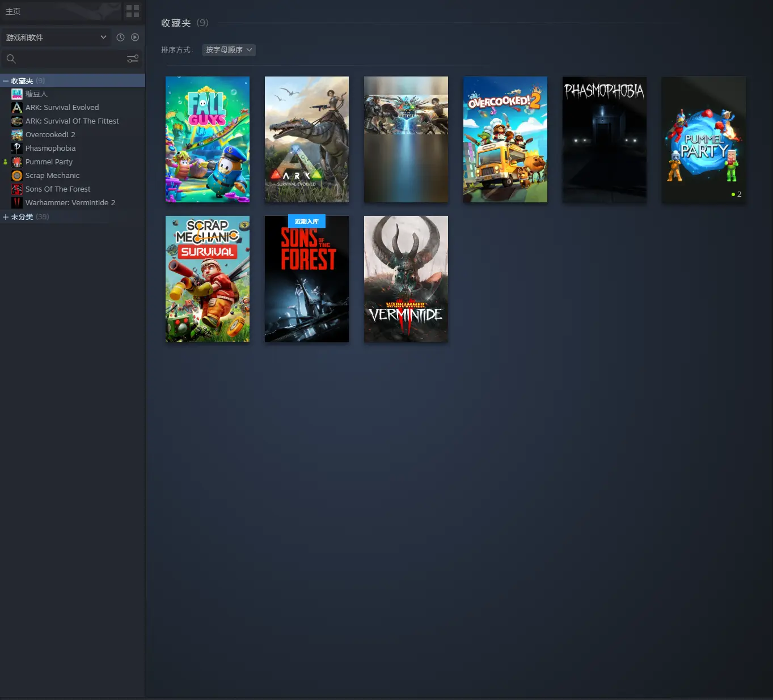Open the 按字母顺序 sort dropdown
773x700 pixels.
[x=229, y=50]
